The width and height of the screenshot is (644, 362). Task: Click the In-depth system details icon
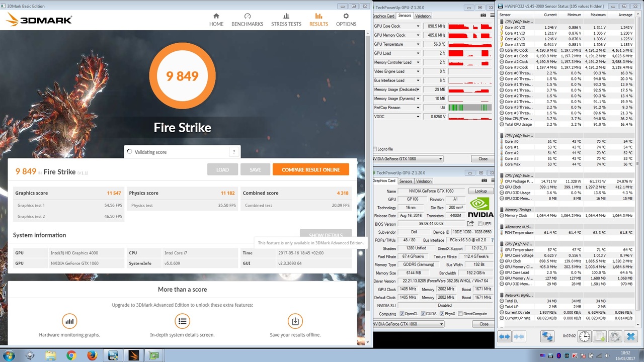coord(182,321)
